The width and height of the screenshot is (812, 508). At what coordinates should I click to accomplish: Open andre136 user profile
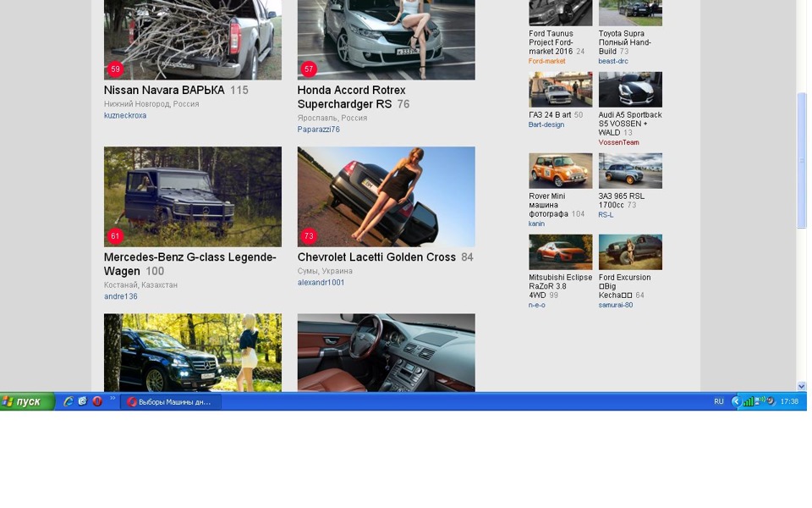click(x=121, y=296)
